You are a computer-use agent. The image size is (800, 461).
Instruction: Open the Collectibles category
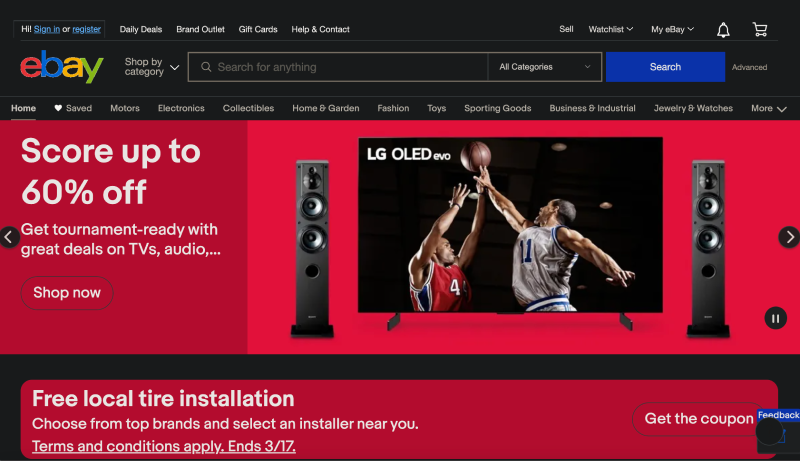[x=248, y=108]
